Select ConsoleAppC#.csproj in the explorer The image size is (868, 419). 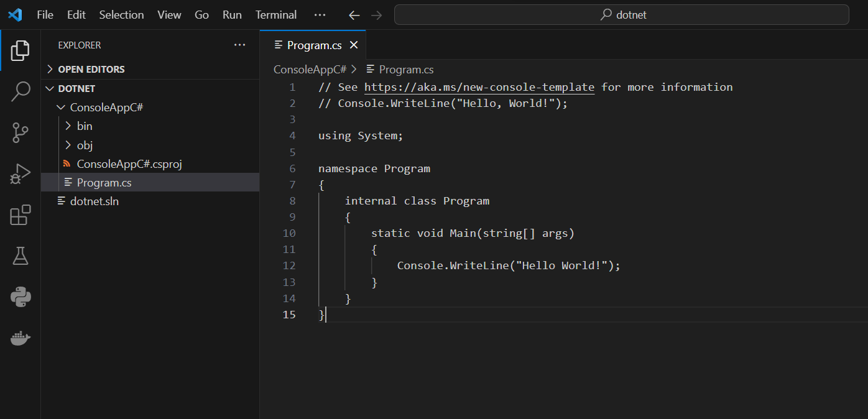coord(150,164)
